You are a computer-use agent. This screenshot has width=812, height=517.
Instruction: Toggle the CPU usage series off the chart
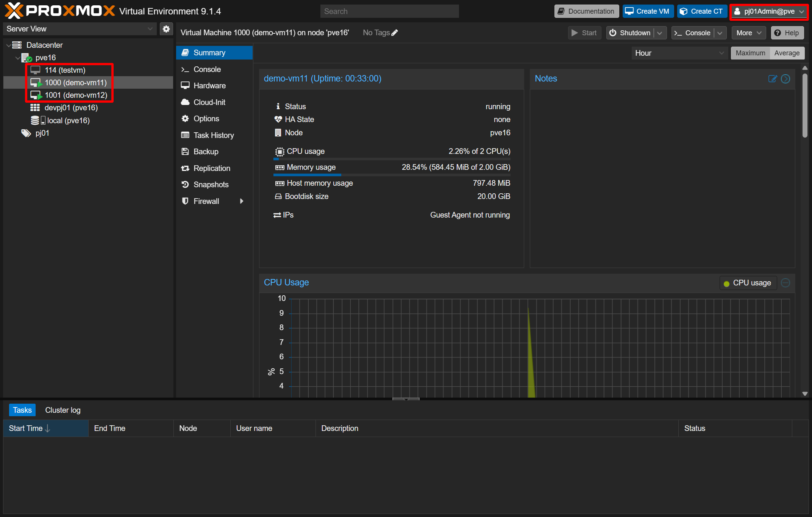click(785, 283)
